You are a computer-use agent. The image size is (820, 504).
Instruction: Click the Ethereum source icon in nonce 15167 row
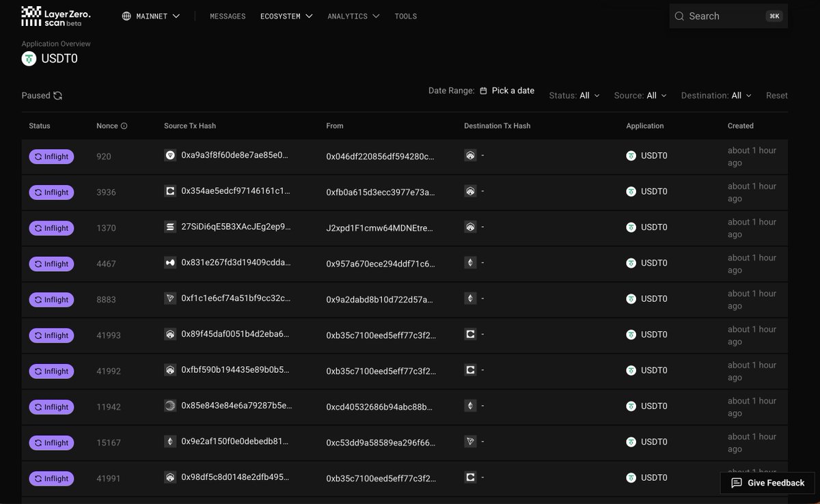click(x=170, y=442)
